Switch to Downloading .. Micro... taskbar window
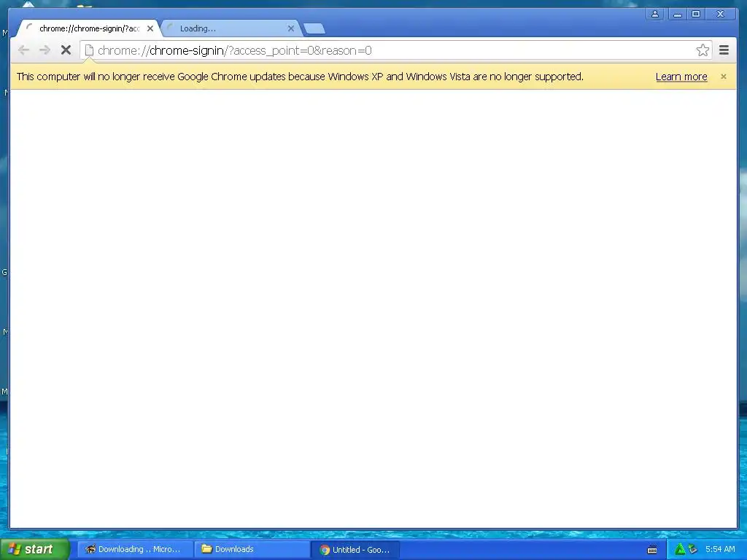 135,550
